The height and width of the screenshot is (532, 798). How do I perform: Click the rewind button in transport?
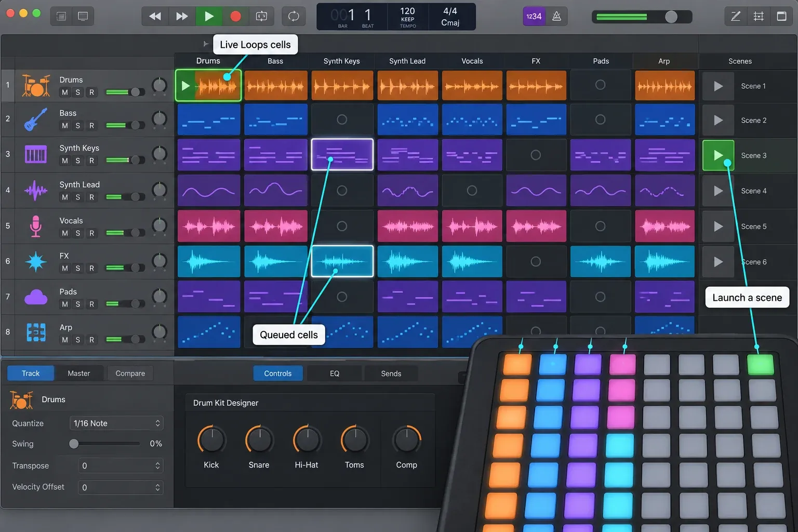155,16
